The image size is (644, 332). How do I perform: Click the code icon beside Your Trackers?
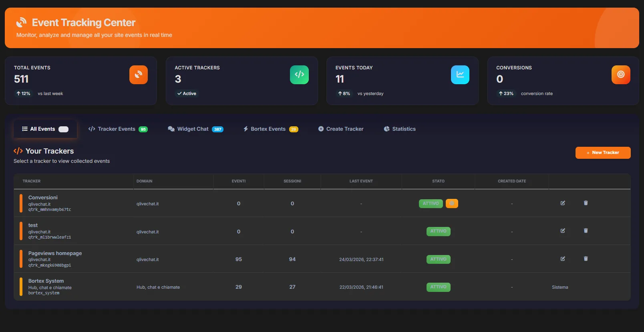18,151
